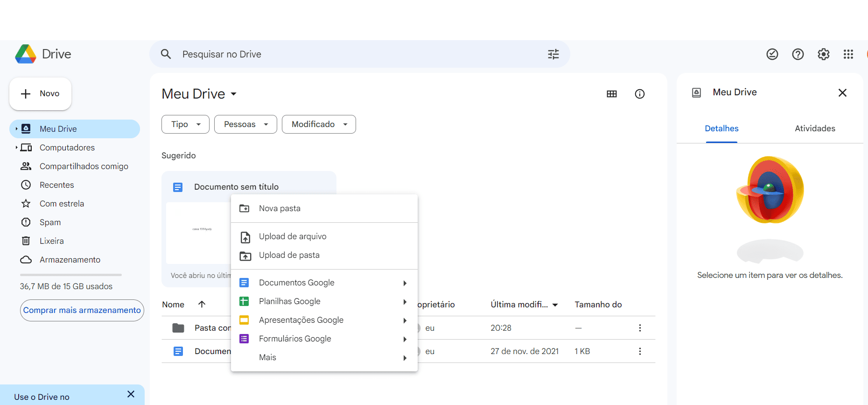Click the 1 KB size cell
This screenshot has height=405, width=868.
(x=582, y=351)
